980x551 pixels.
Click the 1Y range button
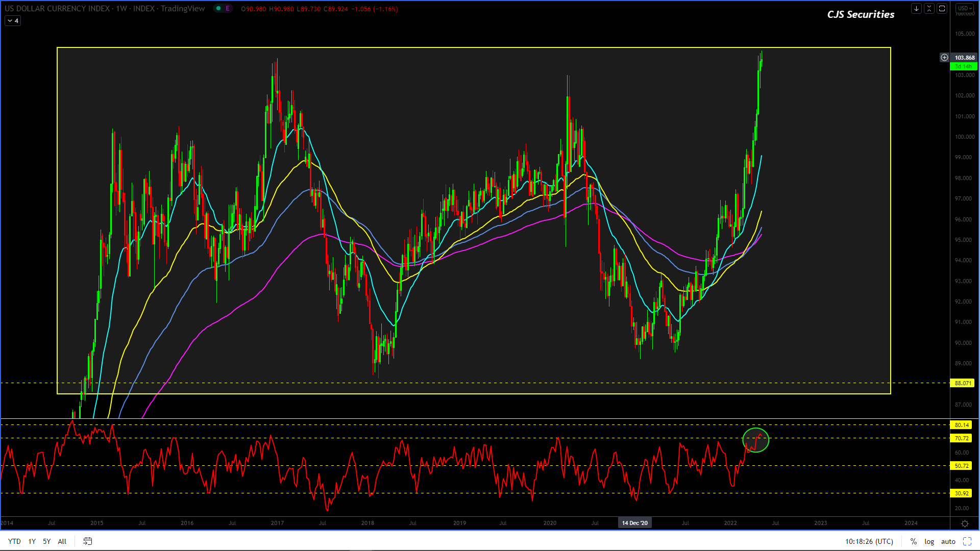pos(32,541)
